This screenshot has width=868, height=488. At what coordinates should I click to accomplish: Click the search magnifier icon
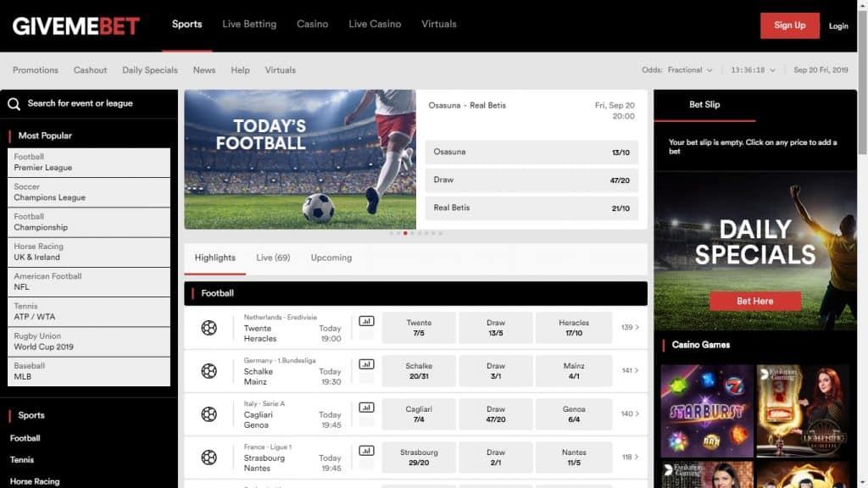[14, 104]
